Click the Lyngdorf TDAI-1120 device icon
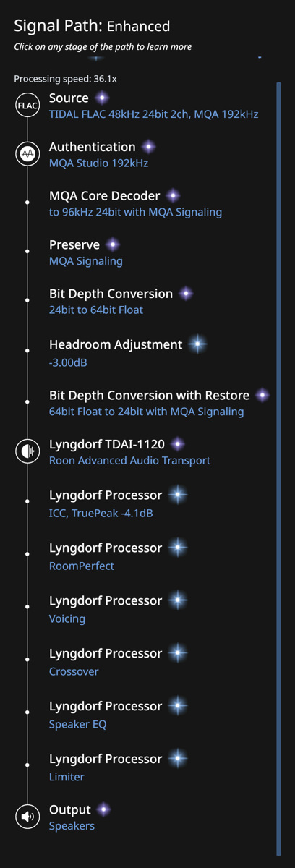Image resolution: width=295 pixels, height=868 pixels. [x=27, y=451]
